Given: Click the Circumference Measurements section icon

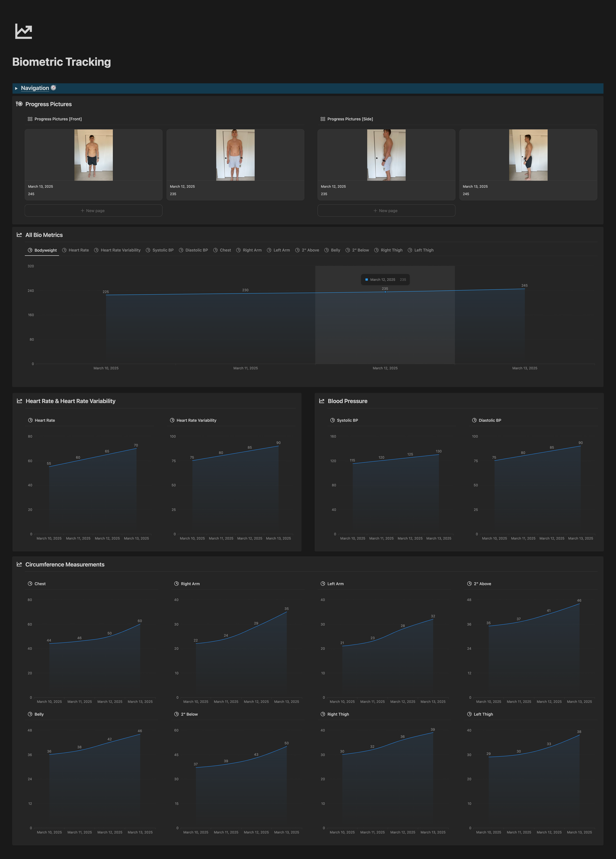Looking at the screenshot, I should coord(19,564).
